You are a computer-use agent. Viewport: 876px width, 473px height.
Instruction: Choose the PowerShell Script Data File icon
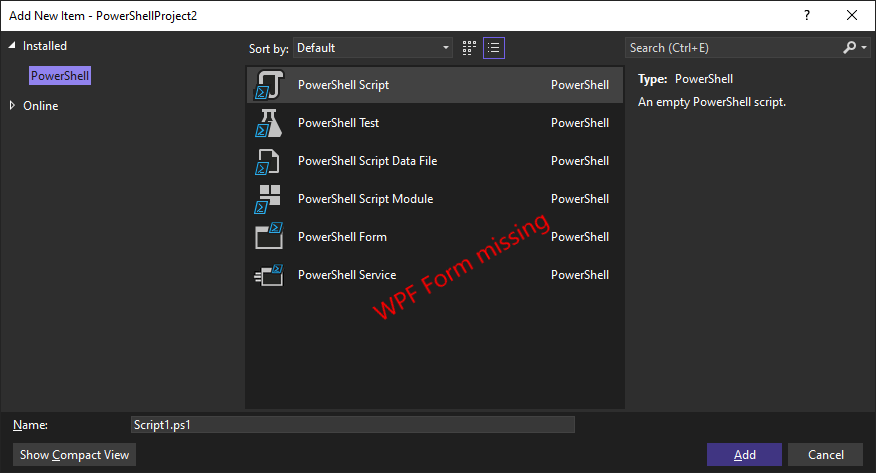click(268, 161)
